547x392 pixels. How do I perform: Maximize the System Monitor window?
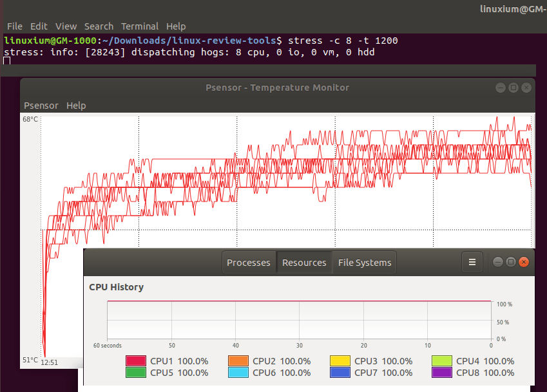click(511, 262)
